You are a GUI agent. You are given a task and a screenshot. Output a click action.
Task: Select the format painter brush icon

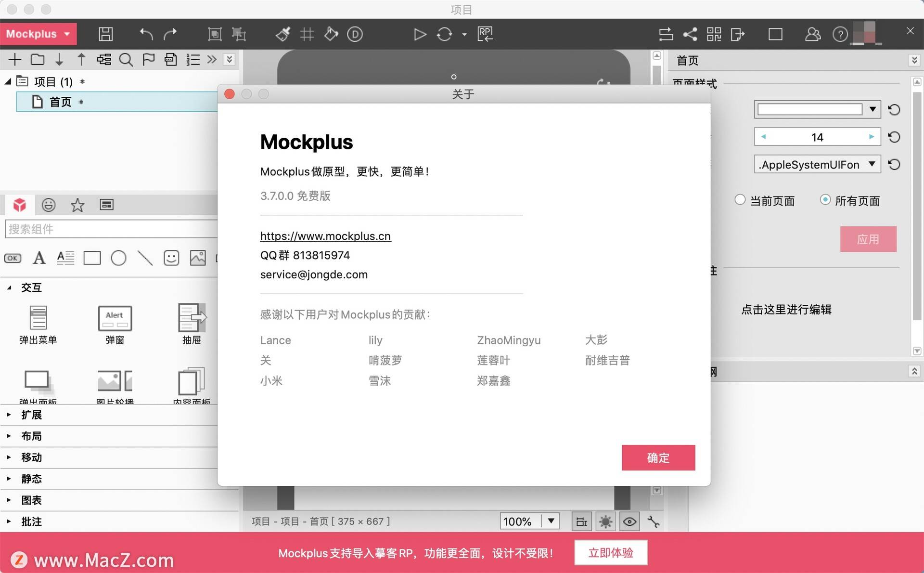point(283,34)
